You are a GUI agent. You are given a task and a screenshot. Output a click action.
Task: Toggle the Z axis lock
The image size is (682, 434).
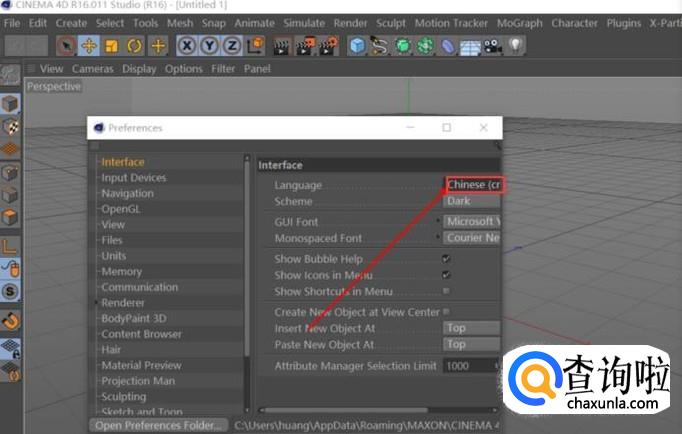pyautogui.click(x=232, y=45)
